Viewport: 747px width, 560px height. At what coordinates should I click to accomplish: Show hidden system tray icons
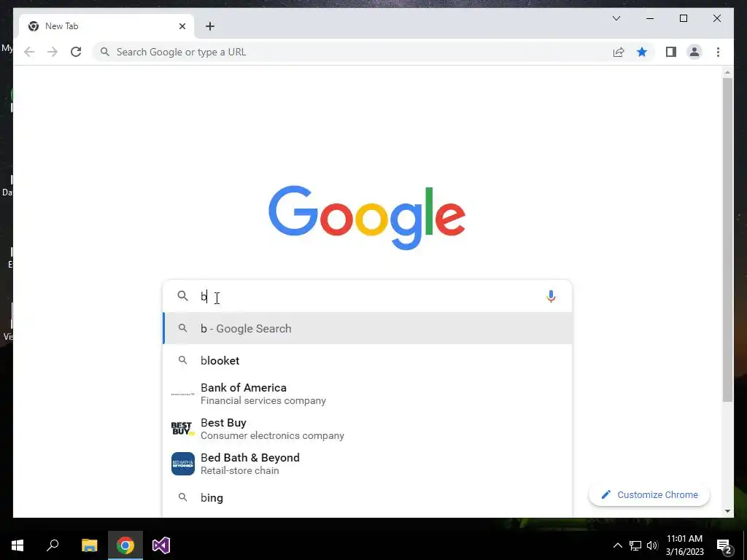[617, 545]
